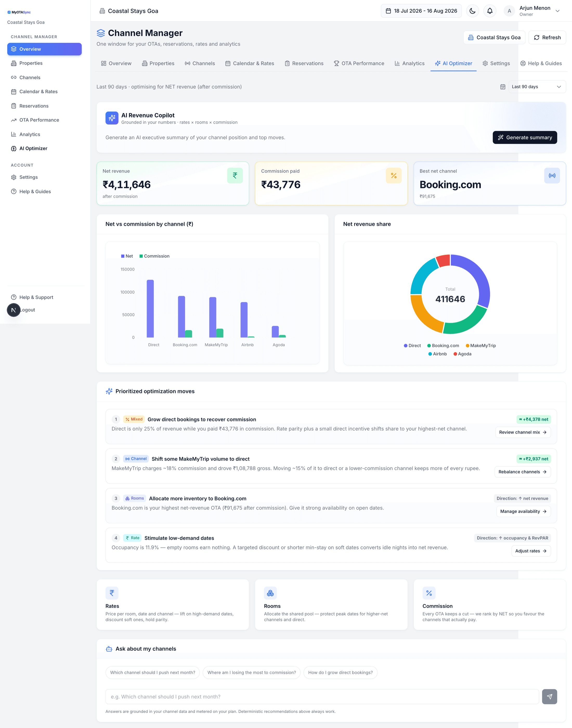Focus the Ask about my channels input field
The image size is (572, 728).
click(322, 697)
